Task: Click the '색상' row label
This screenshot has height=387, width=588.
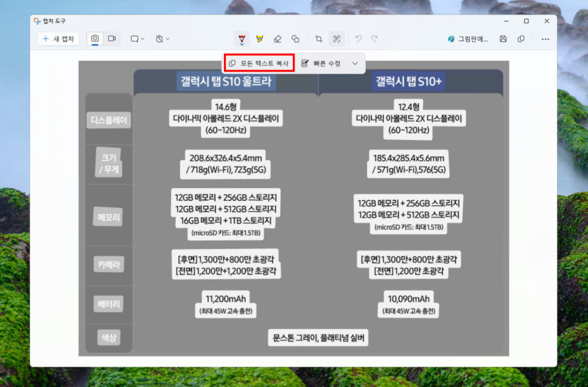Action: (109, 338)
